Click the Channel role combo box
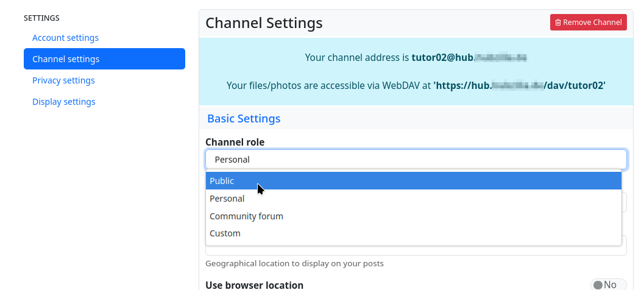The image size is (644, 290). point(416,160)
